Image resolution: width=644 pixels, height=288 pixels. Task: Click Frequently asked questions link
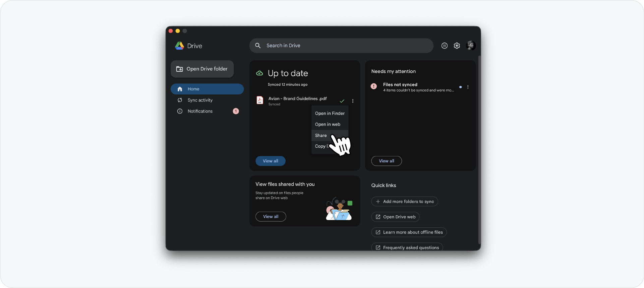click(x=407, y=247)
